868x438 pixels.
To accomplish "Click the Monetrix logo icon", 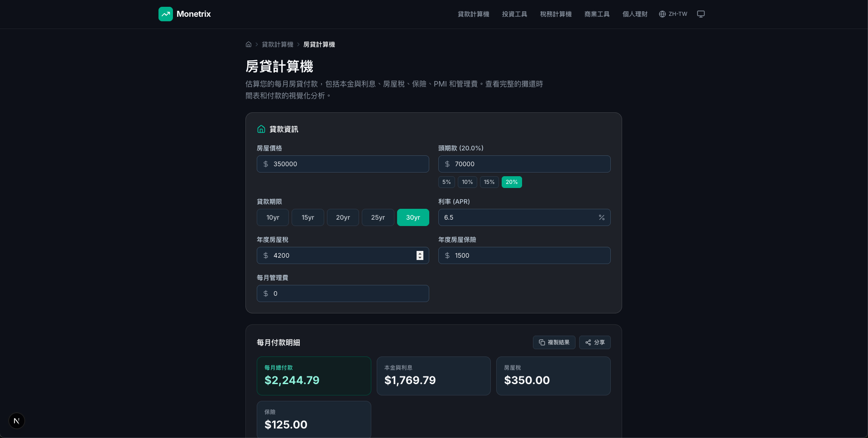I will [166, 14].
